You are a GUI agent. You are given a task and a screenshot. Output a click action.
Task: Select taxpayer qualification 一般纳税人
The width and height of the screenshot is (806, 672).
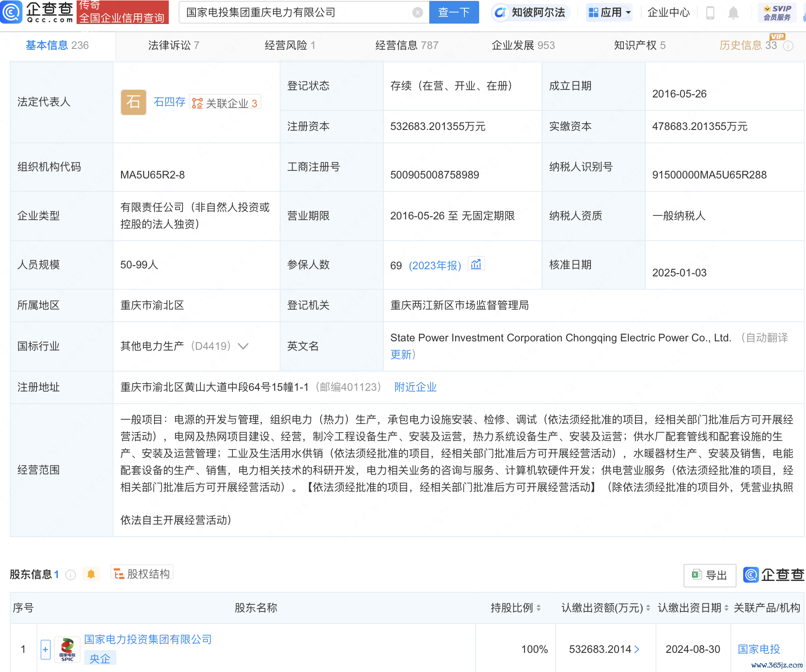(x=679, y=216)
